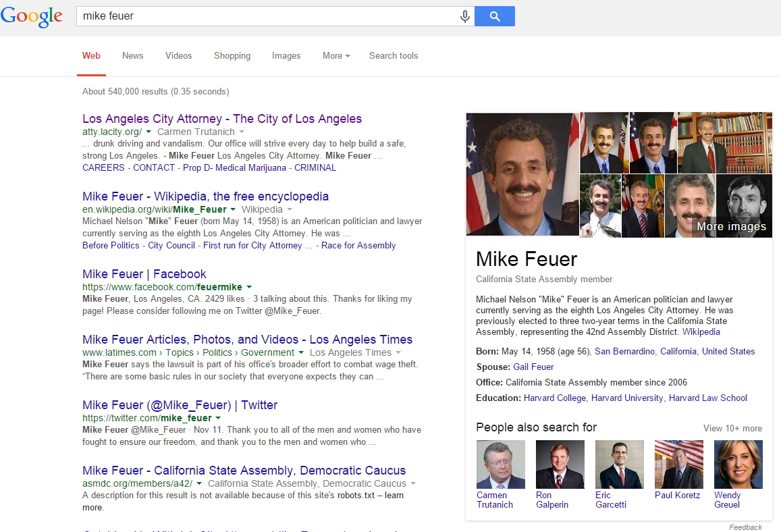Expand green arrow next to en.wikipedia.org URL
781x532 pixels.
click(233, 210)
